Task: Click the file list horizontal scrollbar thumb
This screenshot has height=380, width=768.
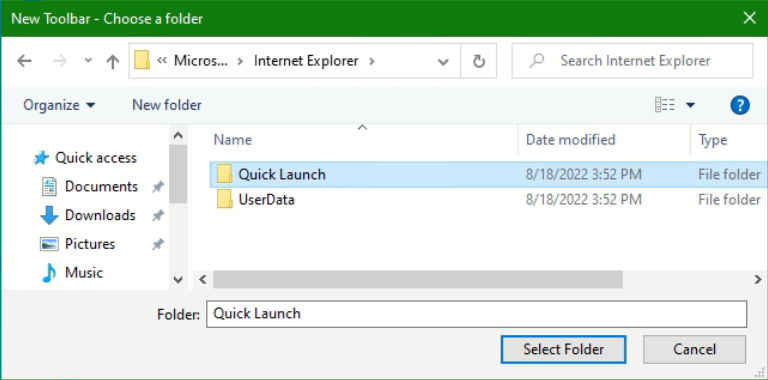Action: 418,279
